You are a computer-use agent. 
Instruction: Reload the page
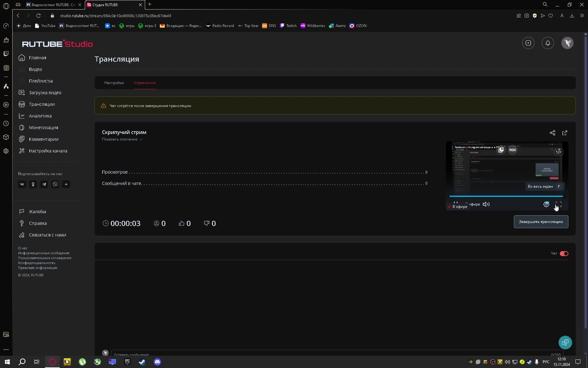click(x=38, y=16)
